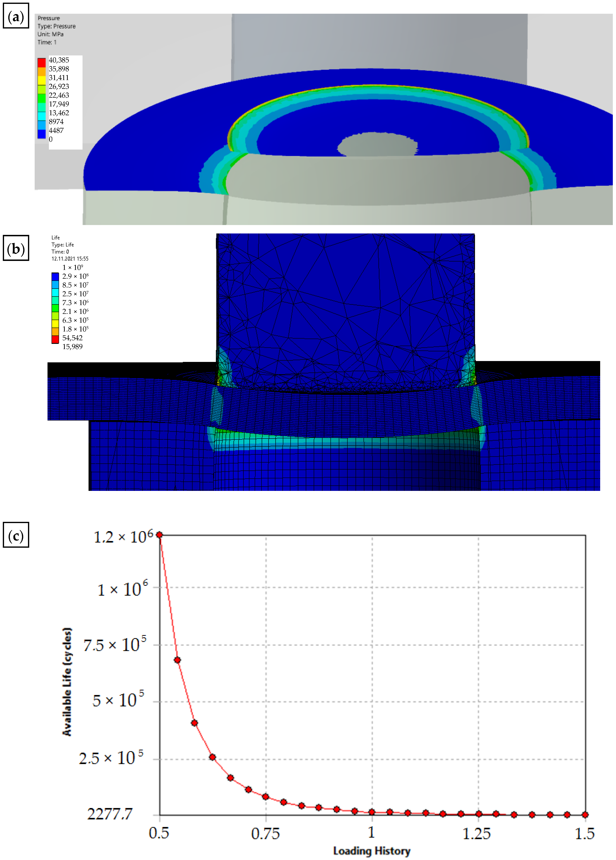Click the 'Type: Pressure' legend text
Image resolution: width=616 pixels, height=860 pixels.
pos(56,26)
